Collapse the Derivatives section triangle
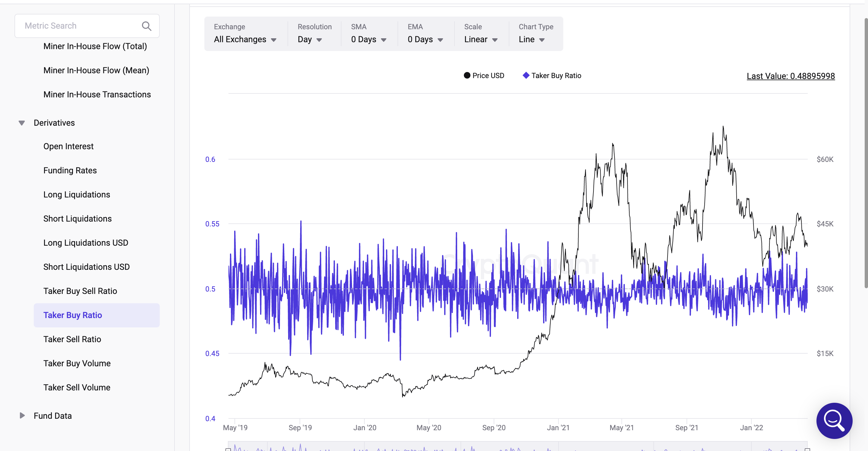This screenshot has width=868, height=451. click(x=22, y=123)
